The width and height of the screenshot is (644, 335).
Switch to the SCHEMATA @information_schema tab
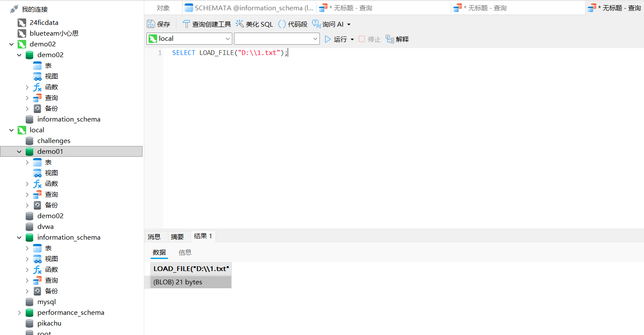[x=249, y=8]
